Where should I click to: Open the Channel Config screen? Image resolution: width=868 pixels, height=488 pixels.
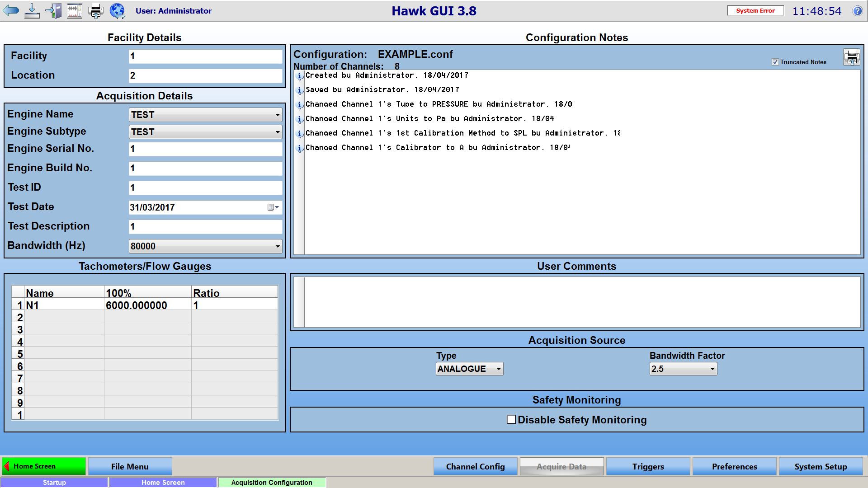[475, 466]
